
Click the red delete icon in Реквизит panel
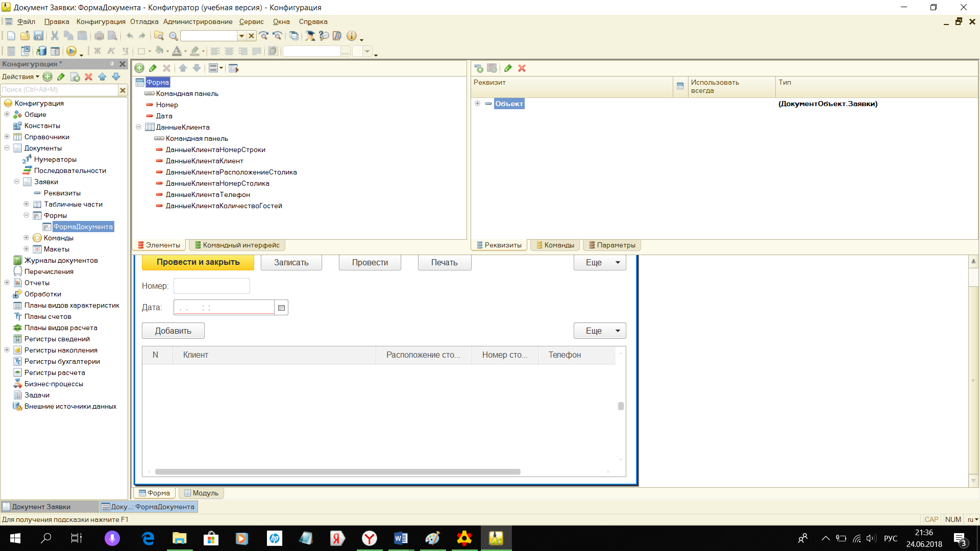point(522,68)
